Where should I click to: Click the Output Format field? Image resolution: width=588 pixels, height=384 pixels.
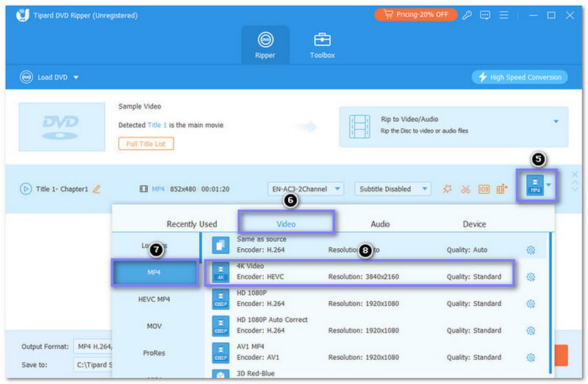93,347
